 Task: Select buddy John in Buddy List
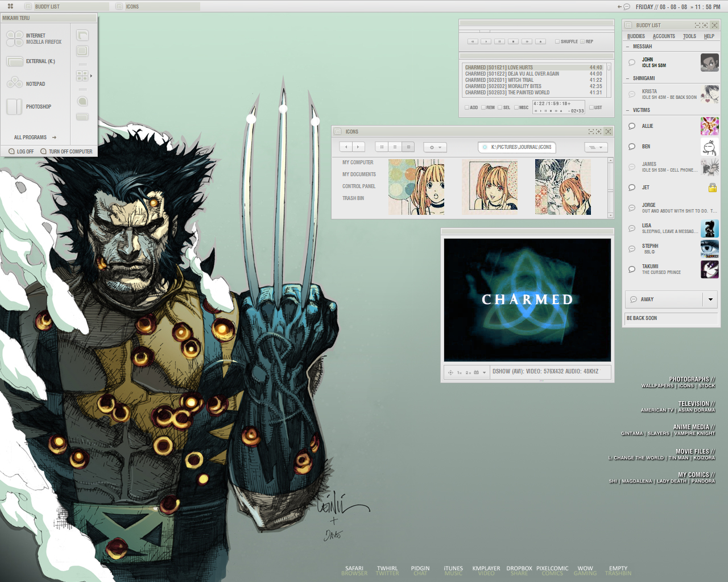672,63
